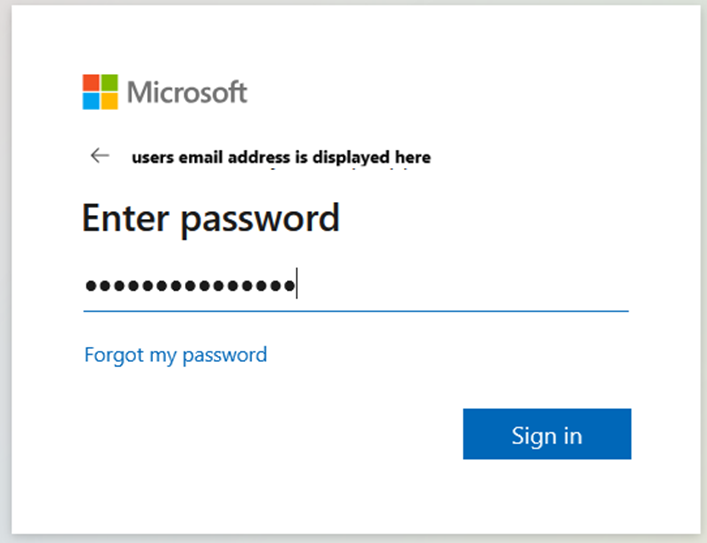Click the green square of the logo
The image size is (707, 543).
point(109,83)
